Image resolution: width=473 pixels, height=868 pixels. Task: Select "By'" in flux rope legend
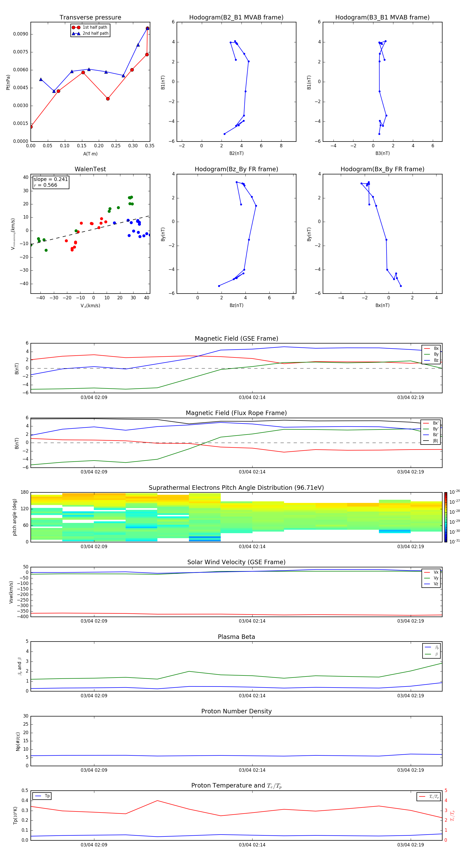[x=431, y=429]
